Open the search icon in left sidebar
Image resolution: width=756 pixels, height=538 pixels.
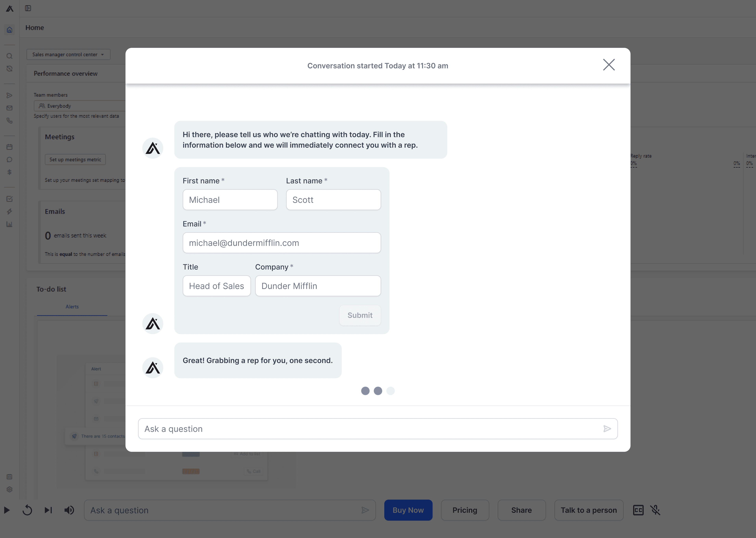tap(10, 56)
